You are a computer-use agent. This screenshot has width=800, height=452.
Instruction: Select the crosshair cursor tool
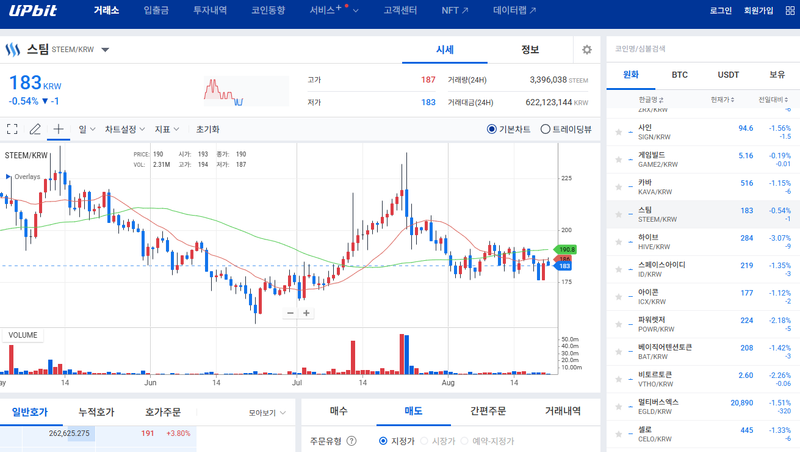coord(58,129)
